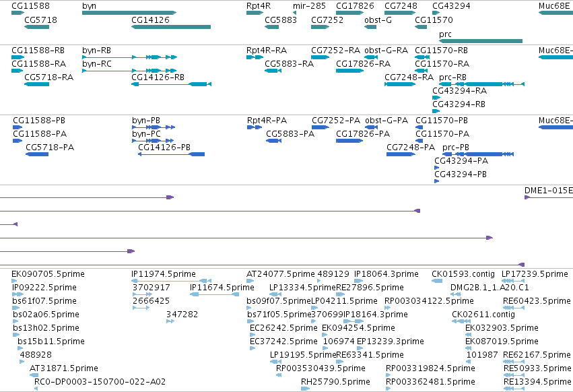Click feature 489129
Image resolution: width=573 pixels, height=392 pixels.
click(319, 281)
